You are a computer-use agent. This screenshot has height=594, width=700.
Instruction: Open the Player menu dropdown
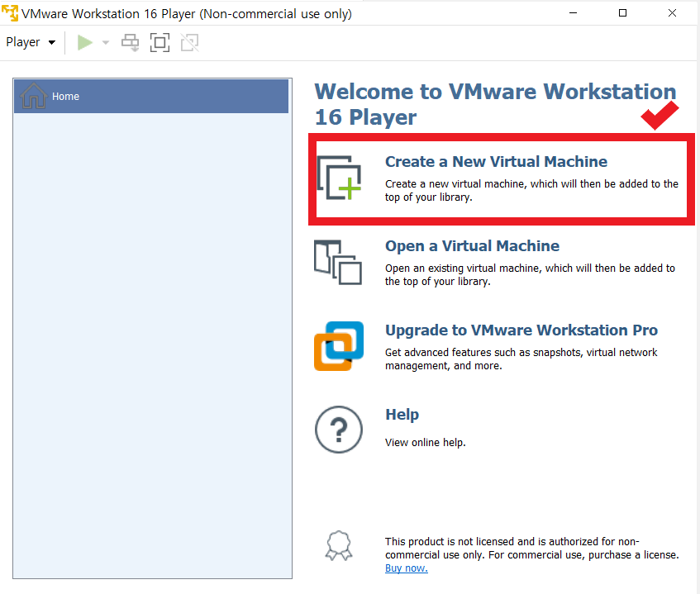pos(31,42)
